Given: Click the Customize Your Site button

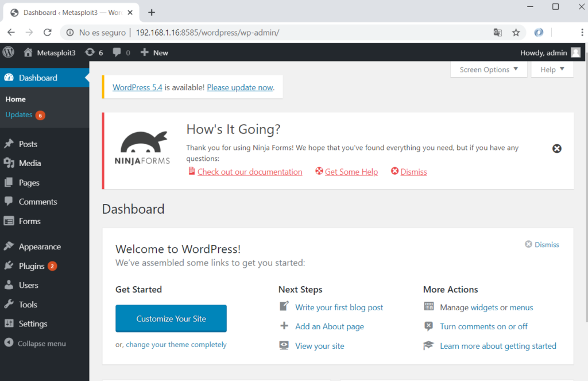Looking at the screenshot, I should coord(171,318).
